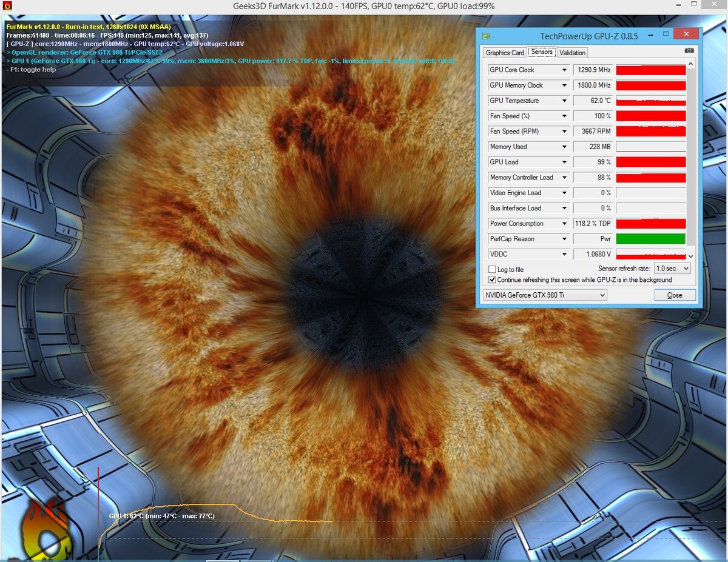
Task: Open the GPU Memory Clock sensor dropdown
Action: 565,85
